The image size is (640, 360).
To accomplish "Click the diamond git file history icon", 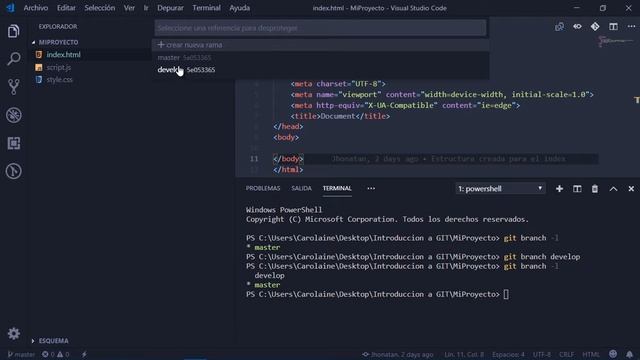I will (595, 27).
